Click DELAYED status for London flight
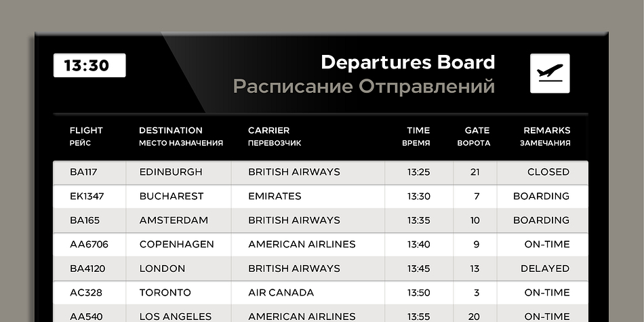644x322 pixels. (545, 268)
